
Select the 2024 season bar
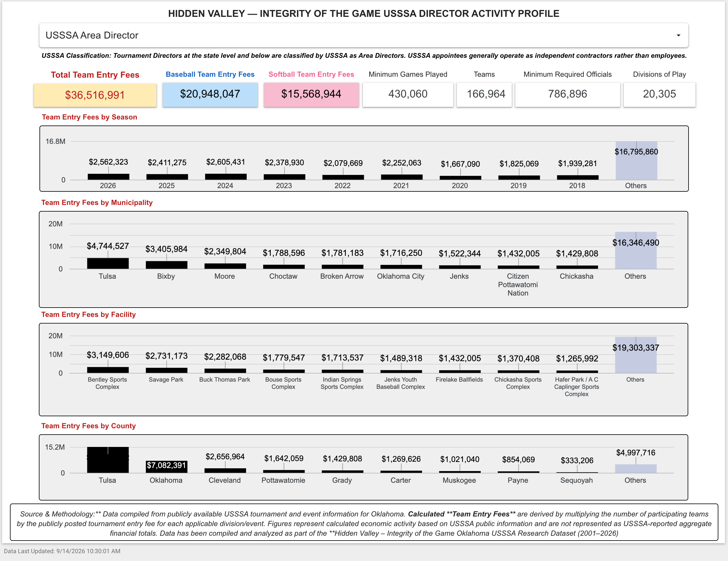(x=226, y=177)
